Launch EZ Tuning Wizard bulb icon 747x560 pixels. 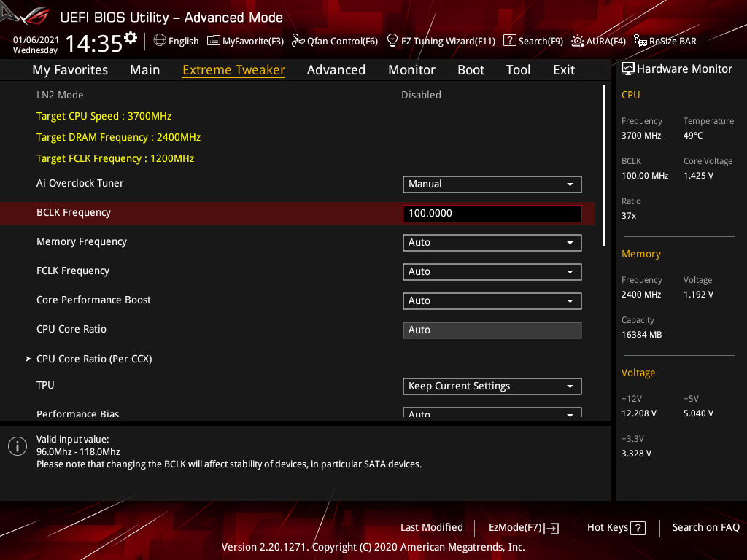[x=392, y=41]
